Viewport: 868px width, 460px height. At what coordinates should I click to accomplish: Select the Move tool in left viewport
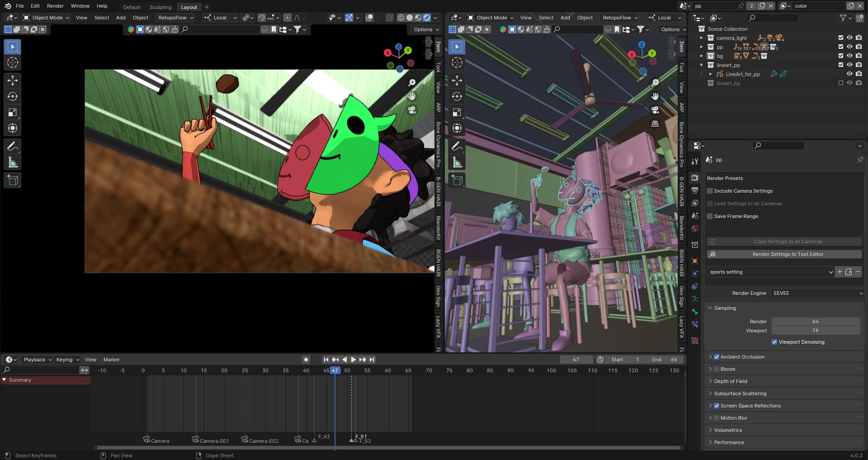[13, 81]
